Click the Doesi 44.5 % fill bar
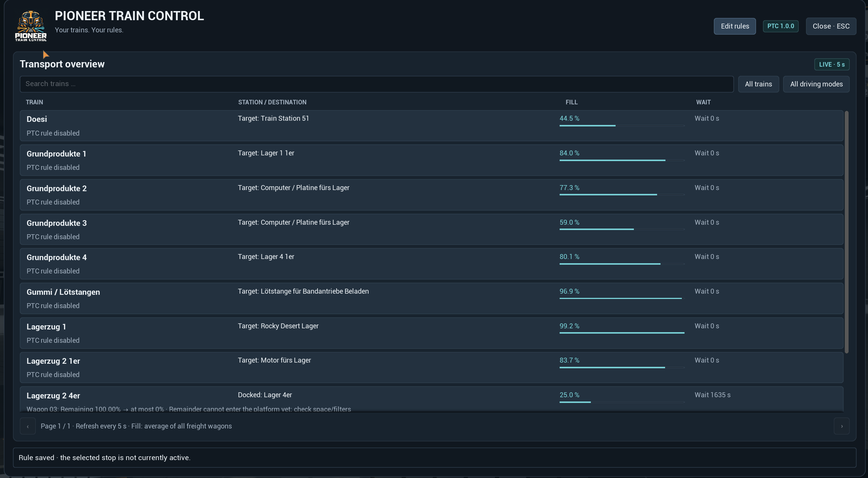 coord(622,126)
